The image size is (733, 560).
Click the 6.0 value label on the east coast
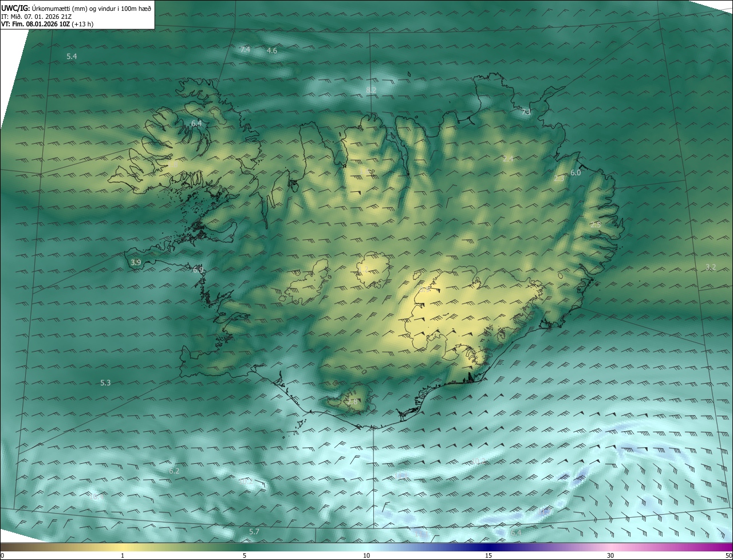click(576, 172)
